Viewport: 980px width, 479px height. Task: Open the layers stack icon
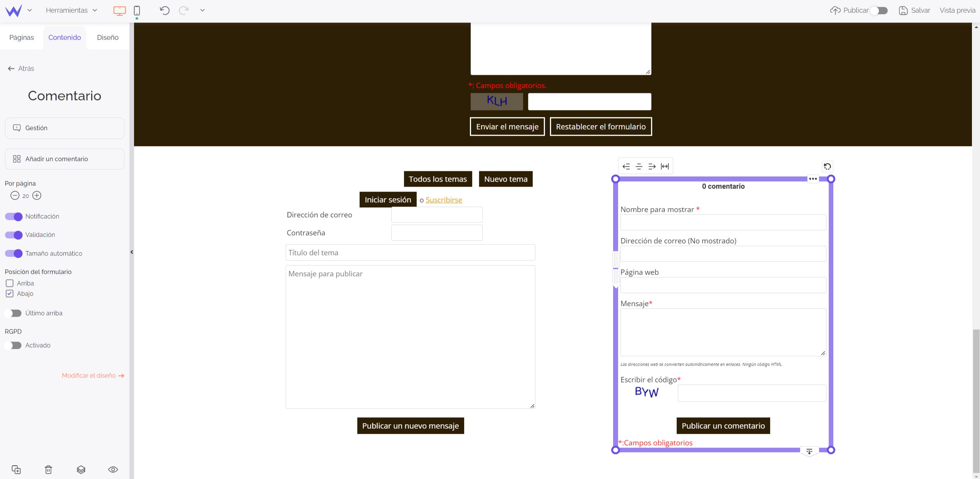pos(81,469)
